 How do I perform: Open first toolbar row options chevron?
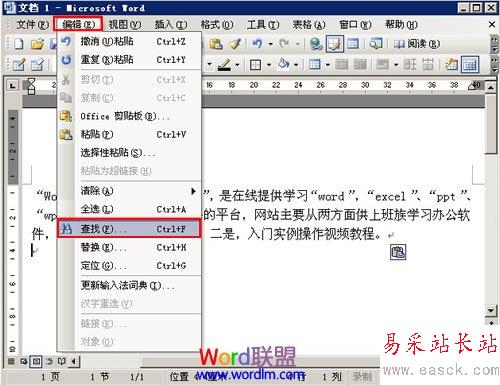click(x=494, y=44)
